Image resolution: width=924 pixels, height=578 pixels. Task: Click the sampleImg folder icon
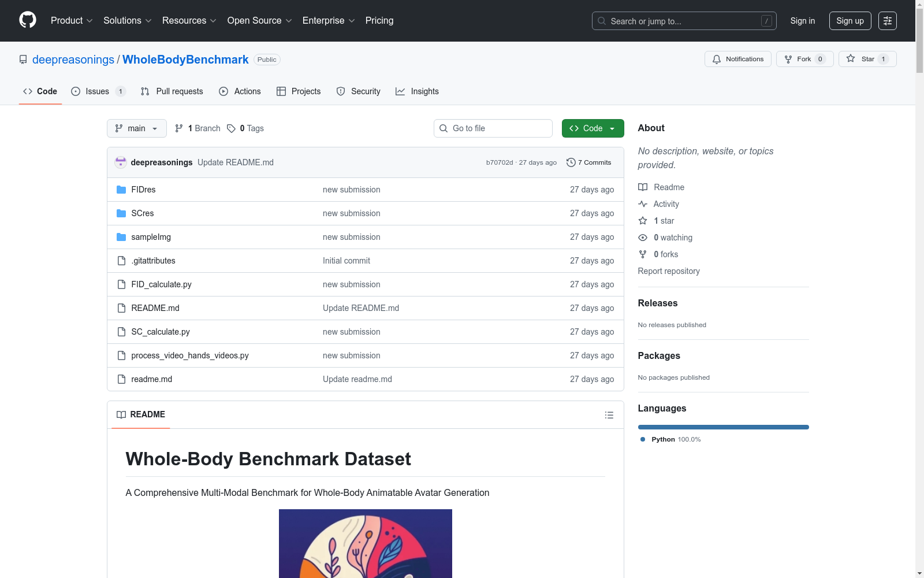coord(121,237)
